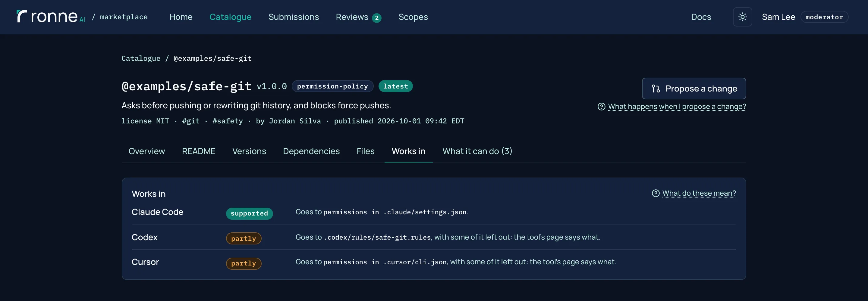Click the help icon beside 'What do these mean?'

tap(656, 193)
